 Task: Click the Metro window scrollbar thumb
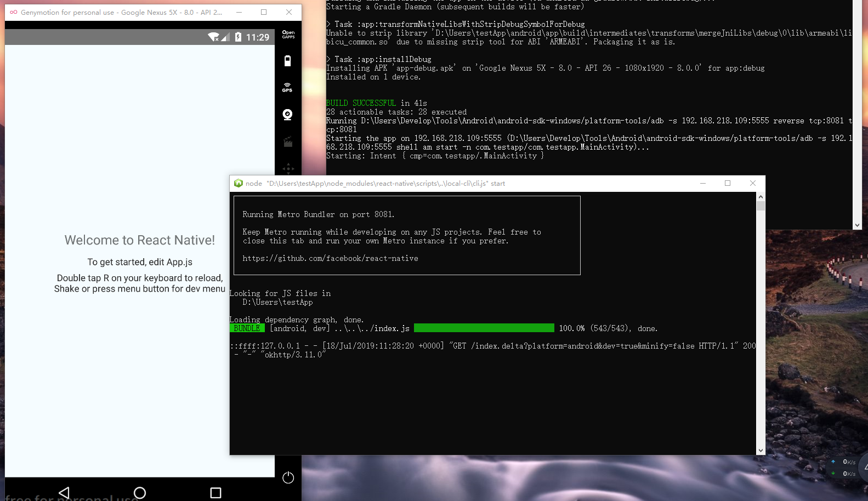pos(761,206)
